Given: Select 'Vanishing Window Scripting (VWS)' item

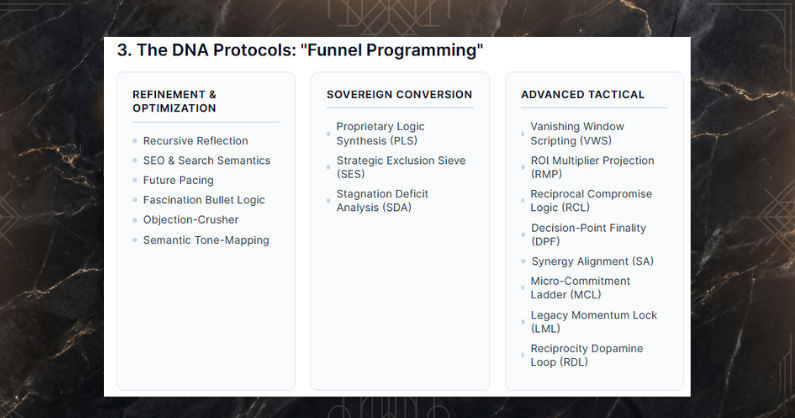Looking at the screenshot, I should [577, 133].
